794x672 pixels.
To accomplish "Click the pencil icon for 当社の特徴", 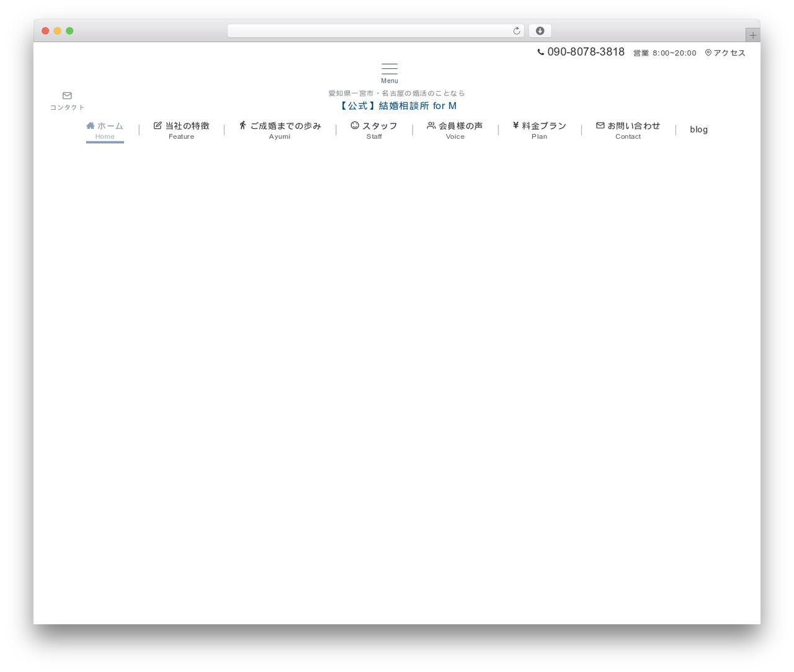I will click(158, 125).
